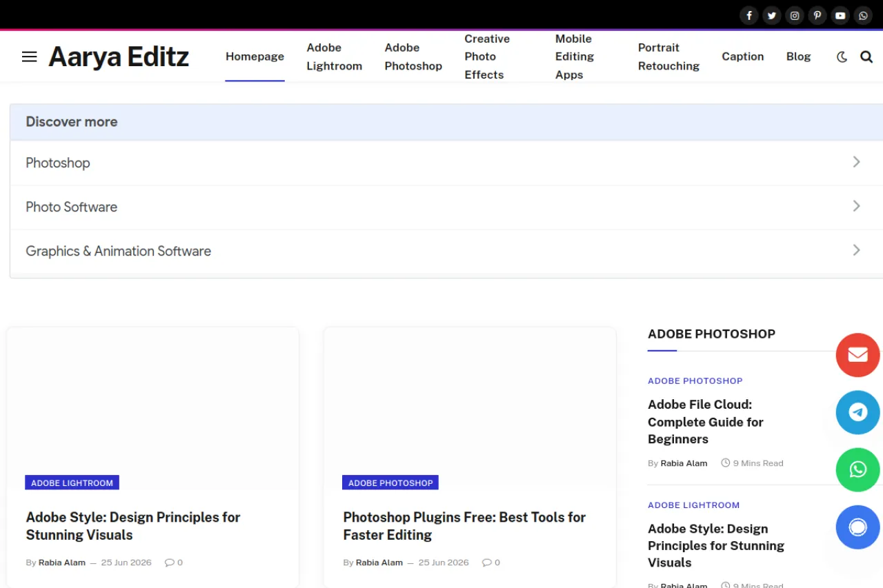Click the green floating WhatsApp button
883x588 pixels.
[857, 469]
